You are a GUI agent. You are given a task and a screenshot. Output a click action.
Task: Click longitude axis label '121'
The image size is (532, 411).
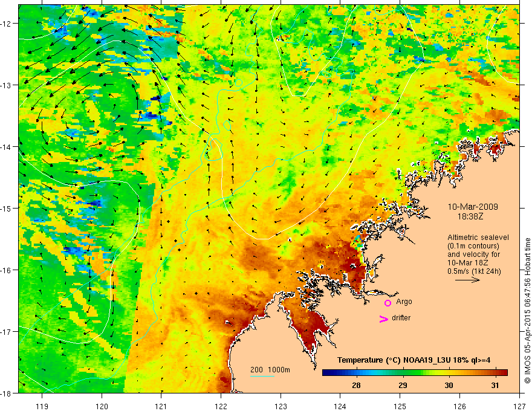tap(161, 406)
